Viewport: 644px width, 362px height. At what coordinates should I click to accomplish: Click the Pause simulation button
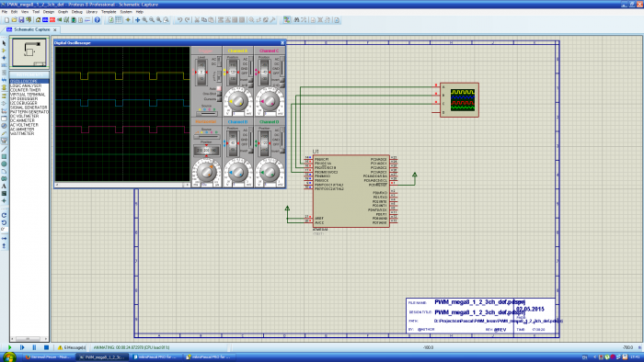(x=34, y=347)
